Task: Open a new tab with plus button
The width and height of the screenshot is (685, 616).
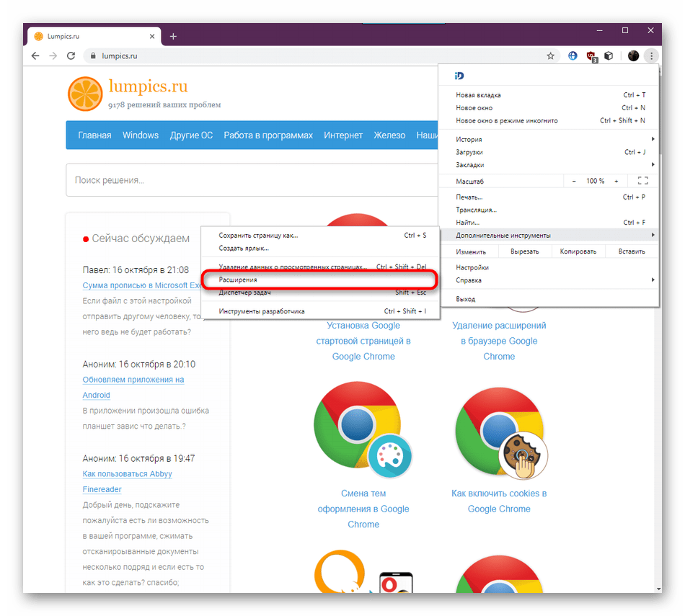Action: pyautogui.click(x=173, y=36)
